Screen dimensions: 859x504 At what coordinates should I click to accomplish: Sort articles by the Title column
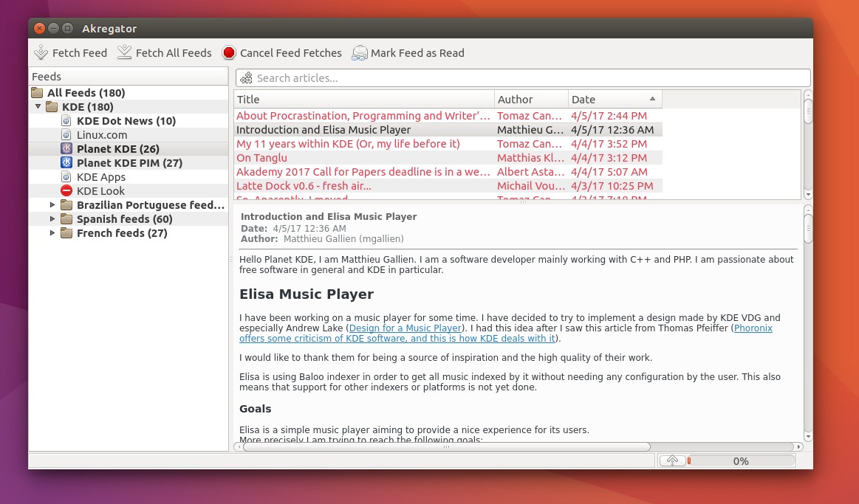363,99
